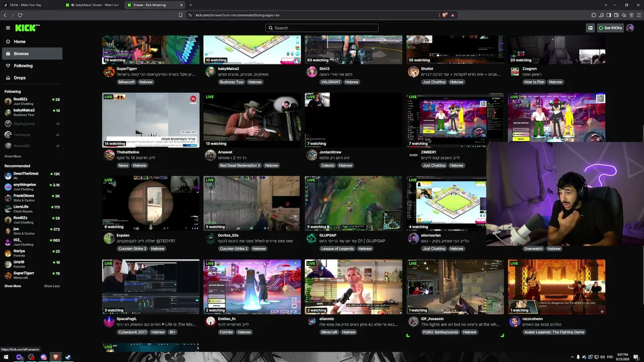Open IGZ_ channel in the sidebar
This screenshot has width=644, height=362.
(32, 242)
